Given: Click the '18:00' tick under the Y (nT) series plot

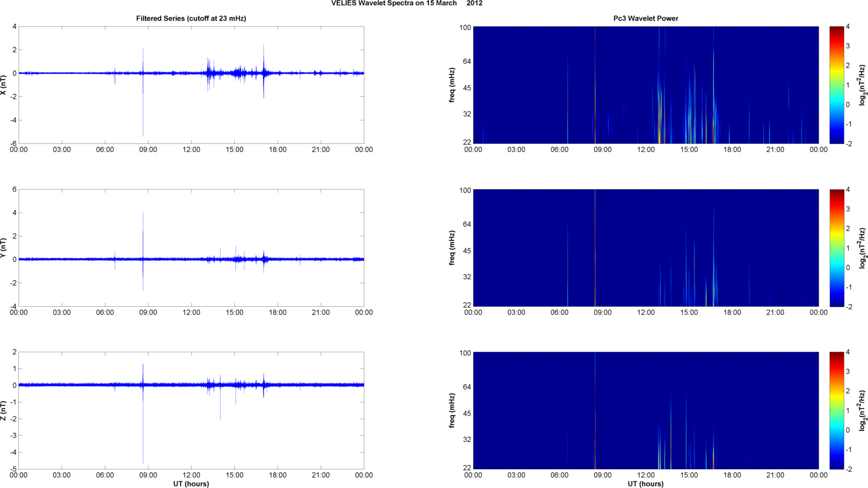Looking at the screenshot, I should pyautogui.click(x=278, y=313).
